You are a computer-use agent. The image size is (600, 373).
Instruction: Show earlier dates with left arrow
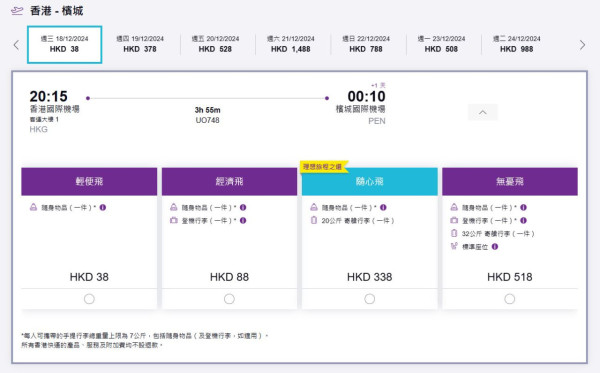pyautogui.click(x=16, y=45)
